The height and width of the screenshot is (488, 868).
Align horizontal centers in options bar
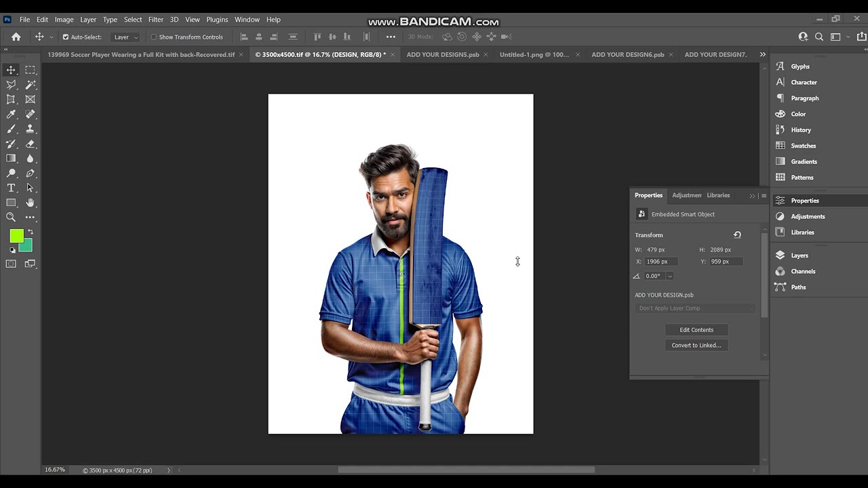click(x=259, y=37)
